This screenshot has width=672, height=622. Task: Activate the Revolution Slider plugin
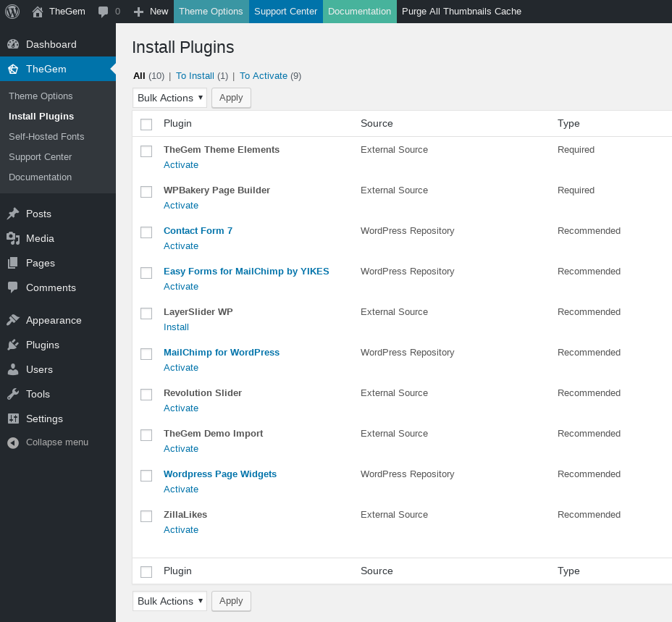pyautogui.click(x=181, y=408)
